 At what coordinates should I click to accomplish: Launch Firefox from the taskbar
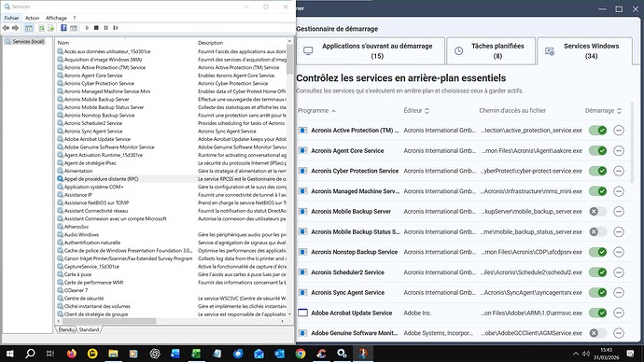click(x=72, y=354)
